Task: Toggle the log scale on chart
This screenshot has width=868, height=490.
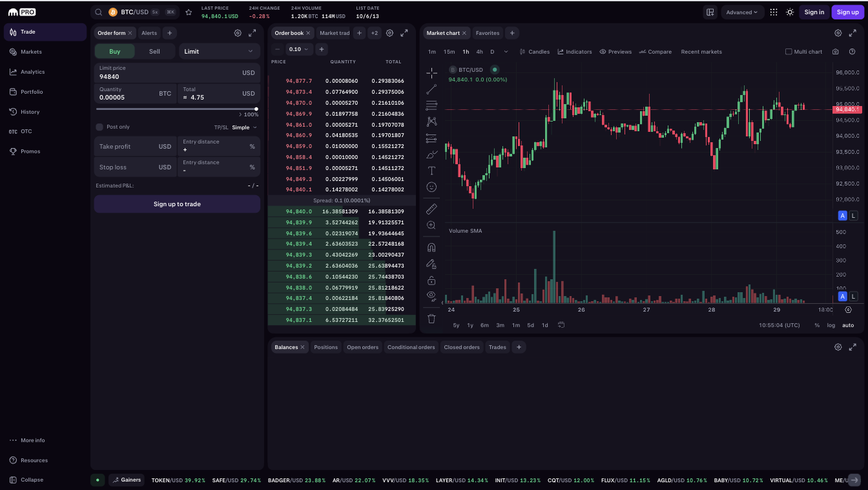Action: tap(831, 325)
